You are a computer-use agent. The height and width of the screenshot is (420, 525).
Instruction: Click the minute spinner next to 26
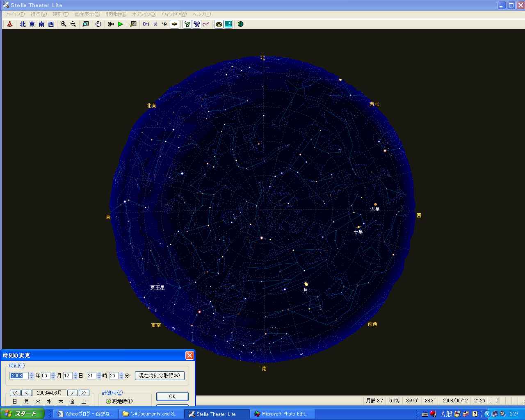pyautogui.click(x=121, y=376)
